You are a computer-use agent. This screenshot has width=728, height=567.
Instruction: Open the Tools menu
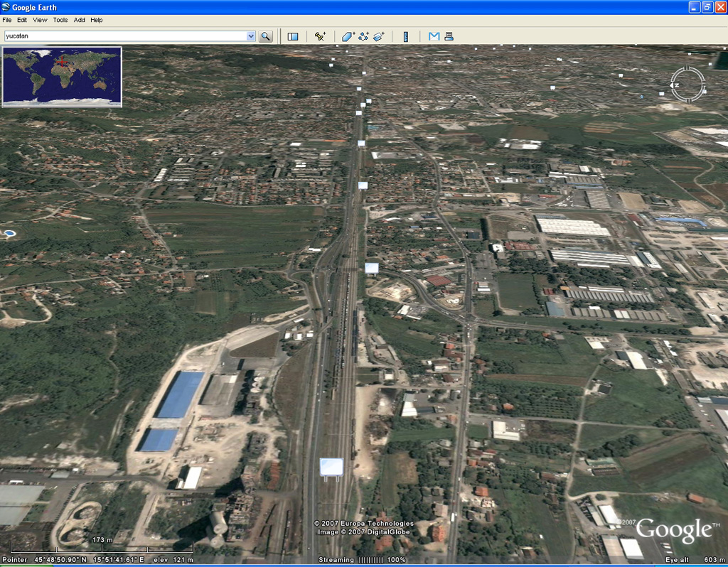click(60, 20)
